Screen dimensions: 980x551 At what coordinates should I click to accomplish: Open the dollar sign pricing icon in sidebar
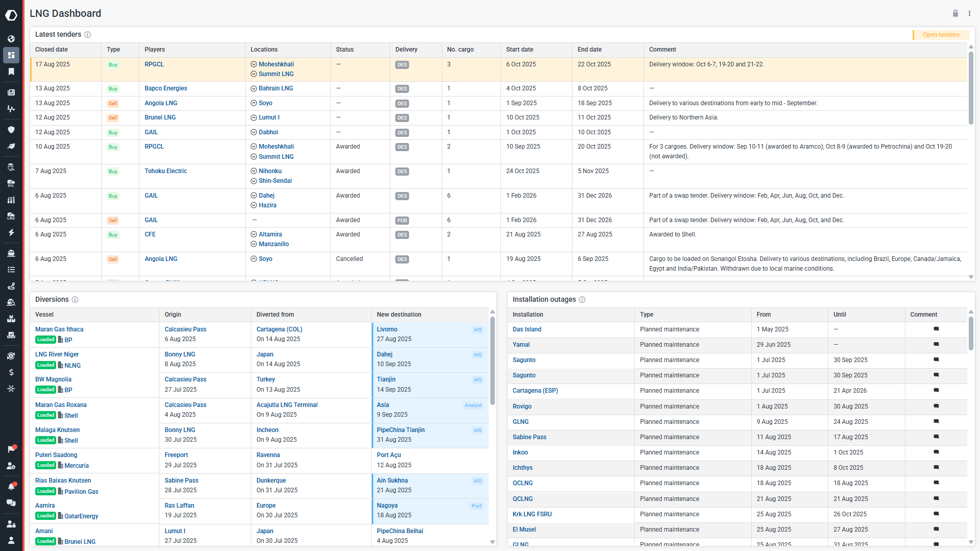click(11, 372)
